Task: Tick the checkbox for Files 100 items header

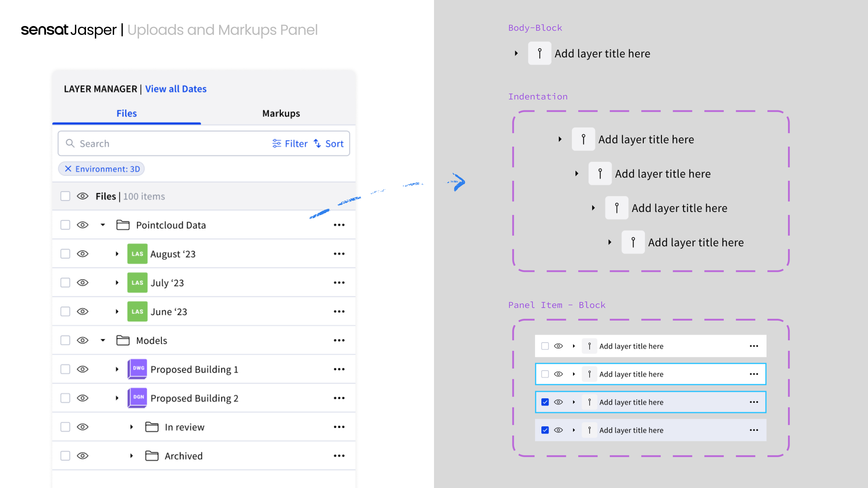Action: 65,196
